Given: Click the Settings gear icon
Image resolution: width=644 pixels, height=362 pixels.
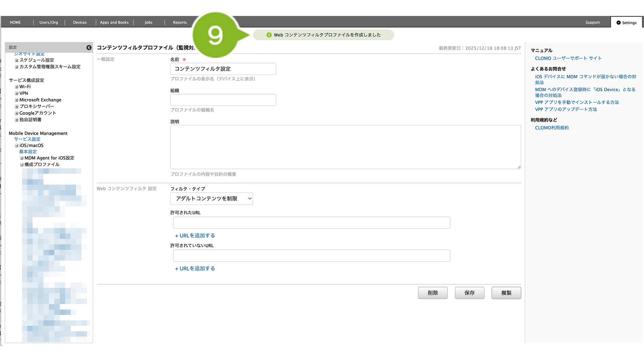Looking at the screenshot, I should [619, 22].
